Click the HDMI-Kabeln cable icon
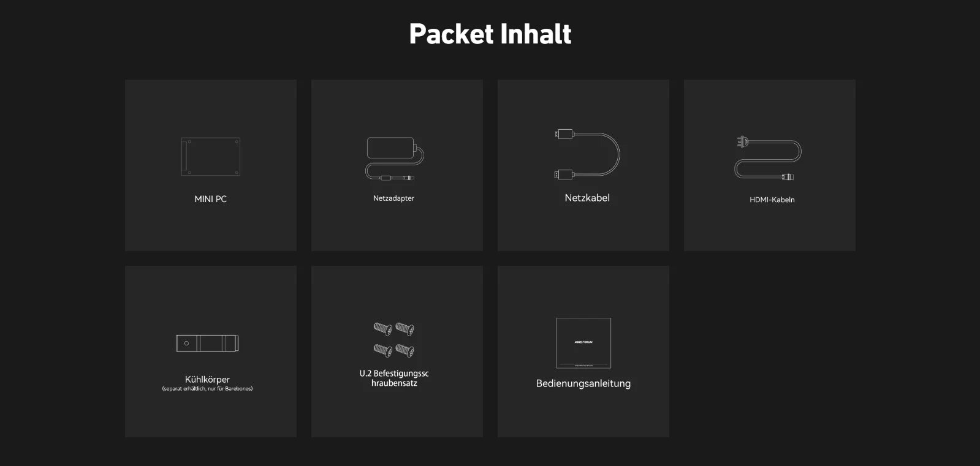980x466 pixels. click(768, 158)
